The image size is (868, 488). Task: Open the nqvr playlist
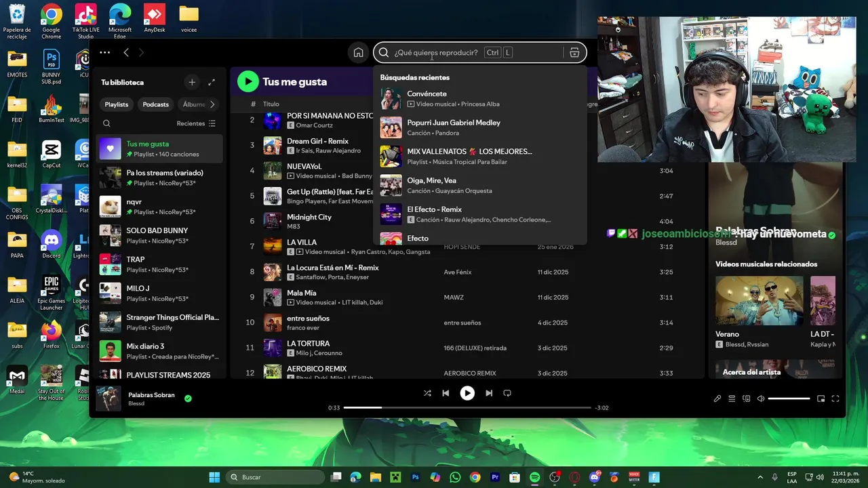coord(160,206)
